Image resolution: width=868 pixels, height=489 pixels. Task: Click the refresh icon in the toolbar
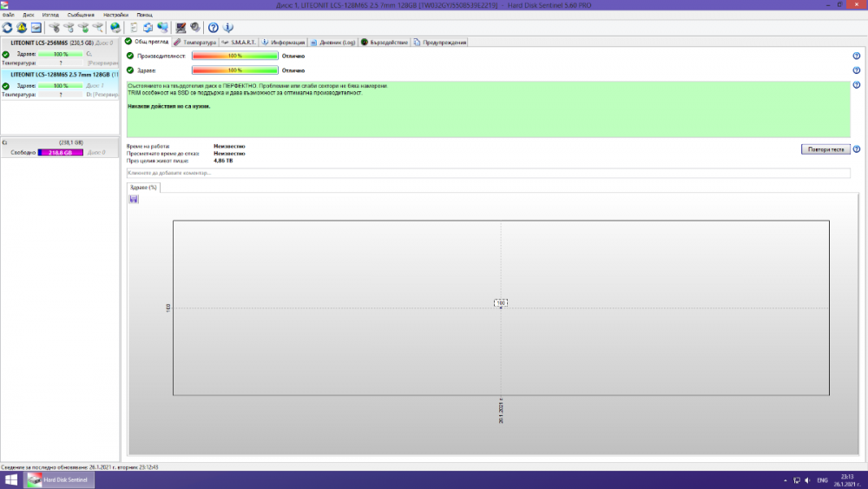[8, 28]
